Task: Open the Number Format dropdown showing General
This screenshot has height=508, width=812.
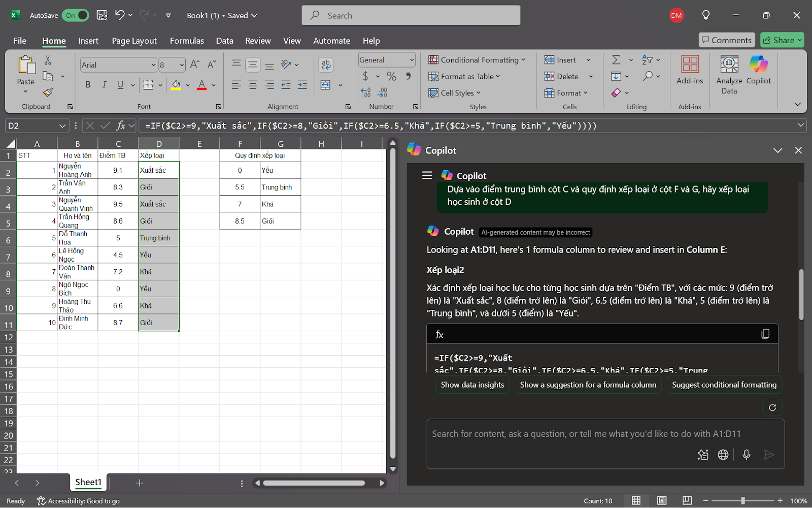Action: [x=412, y=60]
